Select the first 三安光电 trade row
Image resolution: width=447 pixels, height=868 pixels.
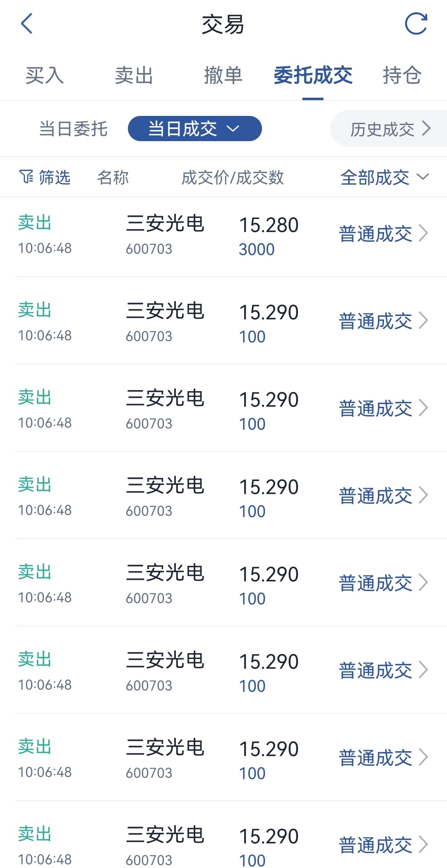(165, 224)
